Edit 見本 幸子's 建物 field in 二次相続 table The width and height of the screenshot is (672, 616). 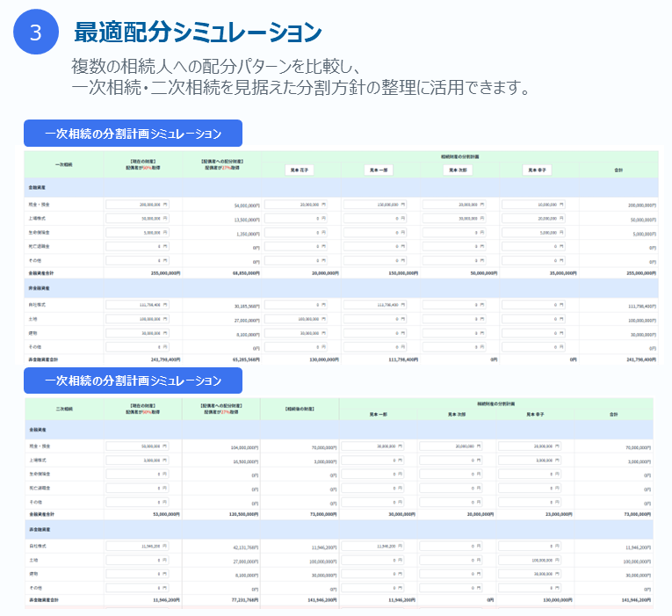(530, 574)
